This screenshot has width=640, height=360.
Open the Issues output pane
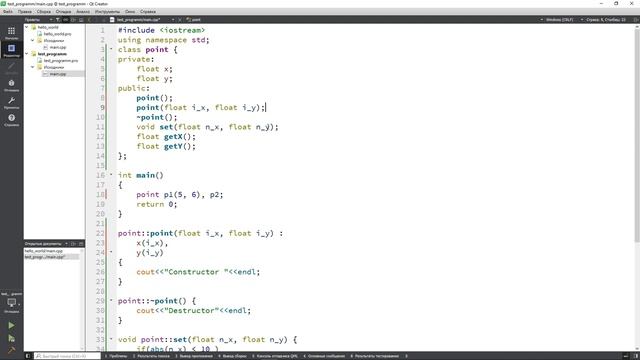pyautogui.click(x=116, y=356)
